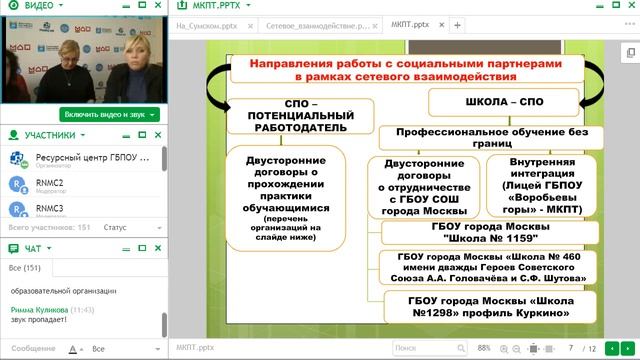Viewport: 640px width, 360px height.
Task: Click the search magnifier icon in presentation bar
Action: (461, 348)
